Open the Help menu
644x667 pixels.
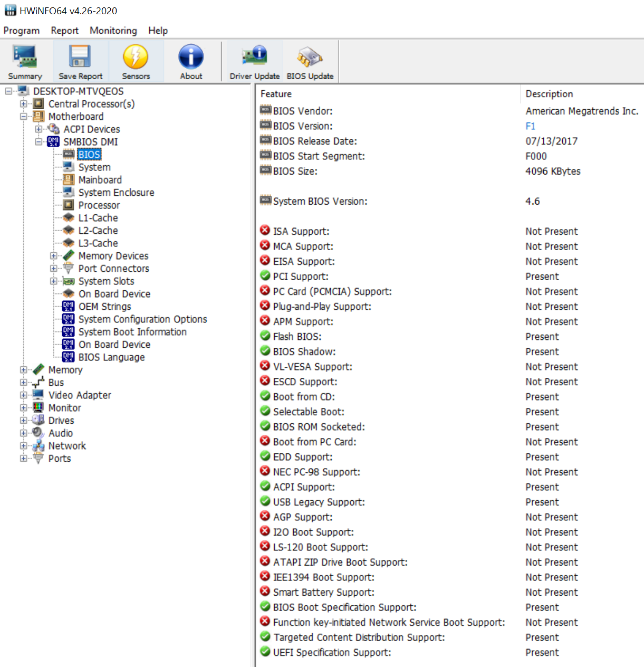(158, 31)
